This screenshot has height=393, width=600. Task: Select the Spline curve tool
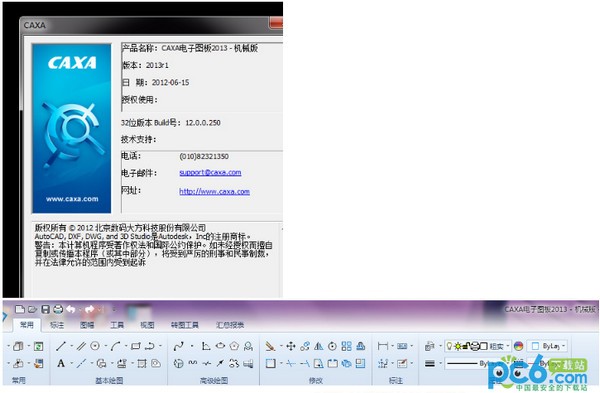click(x=178, y=346)
